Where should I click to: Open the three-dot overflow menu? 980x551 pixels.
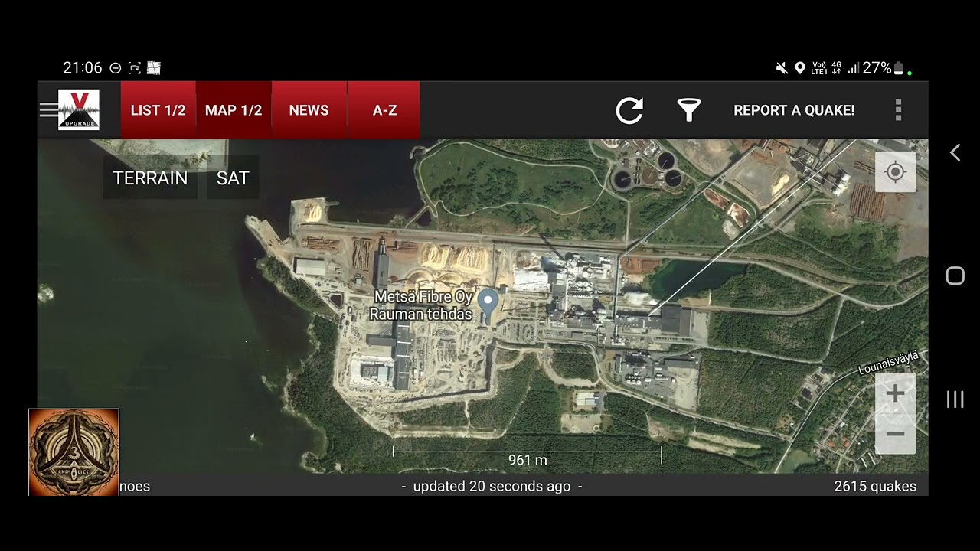click(899, 110)
